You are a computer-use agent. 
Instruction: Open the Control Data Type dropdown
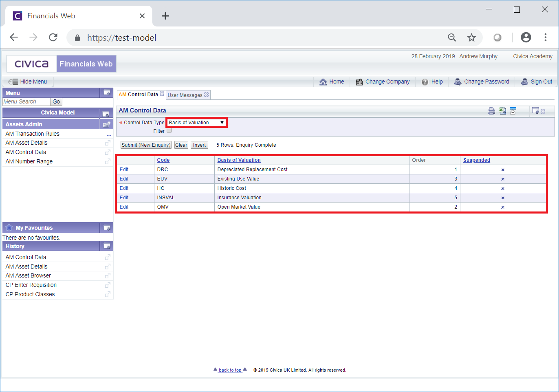(196, 123)
